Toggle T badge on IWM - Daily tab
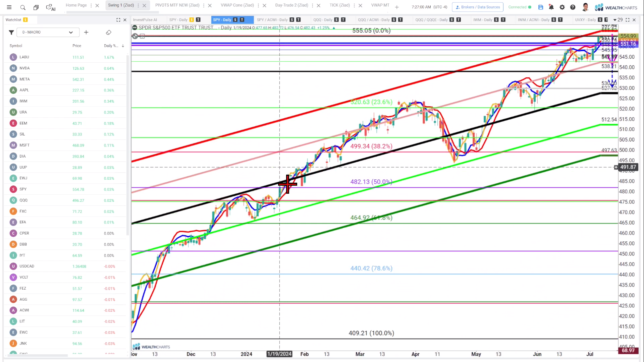The height and width of the screenshot is (362, 644). click(503, 20)
